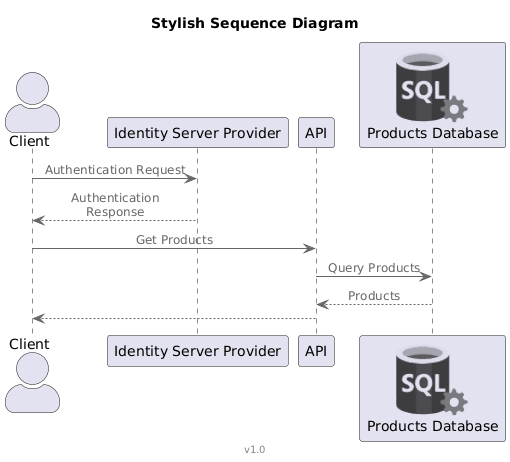Click the 'Authentication Response' message label
The image size is (510, 462).
(x=115, y=205)
